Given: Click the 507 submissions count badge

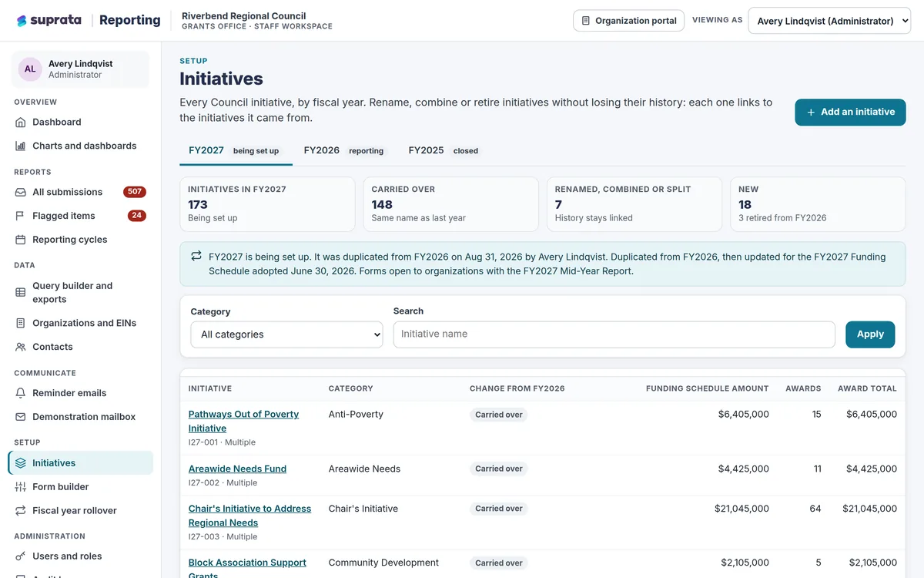Looking at the screenshot, I should (135, 192).
